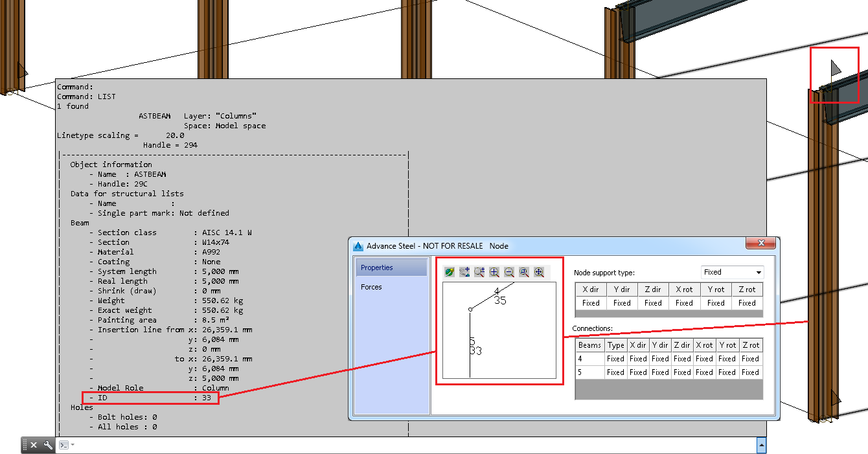Click the Fixed cell under Z rot in support table
This screenshot has width=868, height=454.
pyautogui.click(x=747, y=303)
